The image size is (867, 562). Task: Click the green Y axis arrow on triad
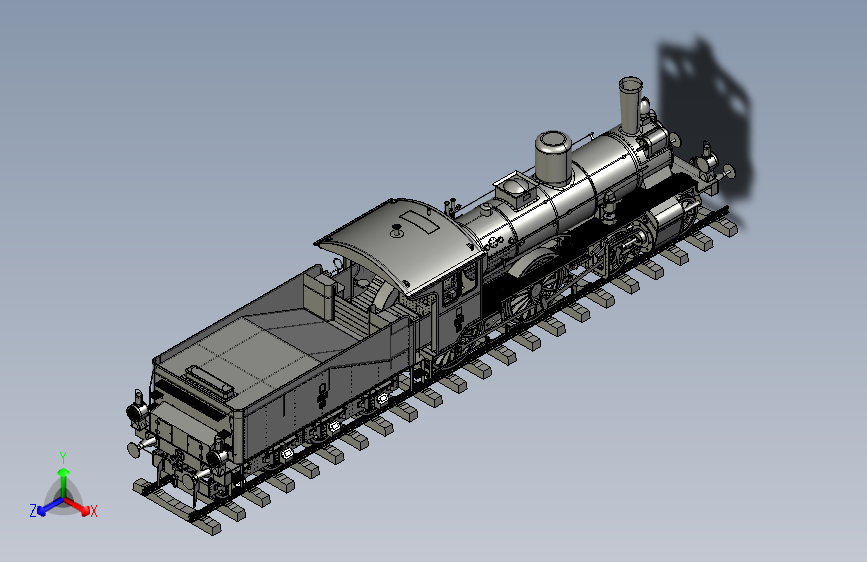64,482
